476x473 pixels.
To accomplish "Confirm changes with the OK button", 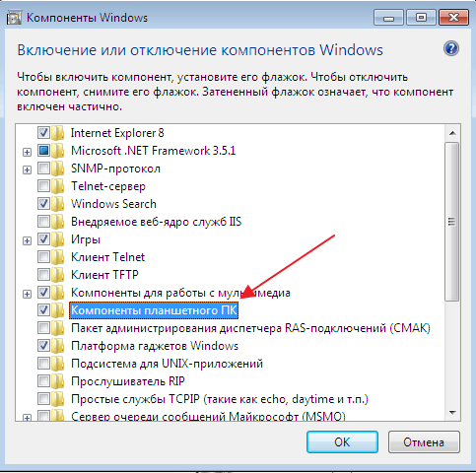I will point(342,442).
